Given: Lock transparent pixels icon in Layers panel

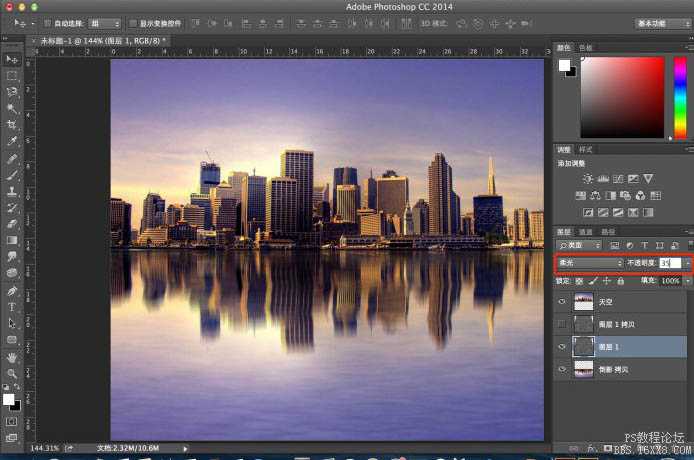Looking at the screenshot, I should tap(579, 281).
